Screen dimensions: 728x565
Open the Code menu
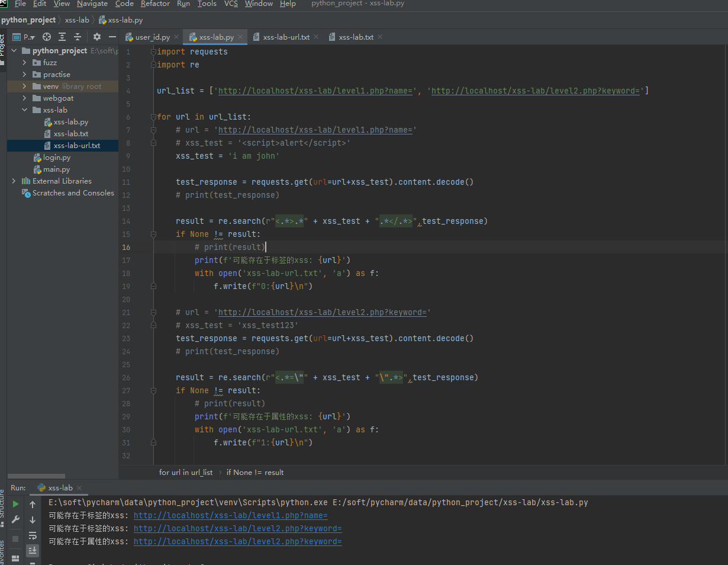point(124,4)
